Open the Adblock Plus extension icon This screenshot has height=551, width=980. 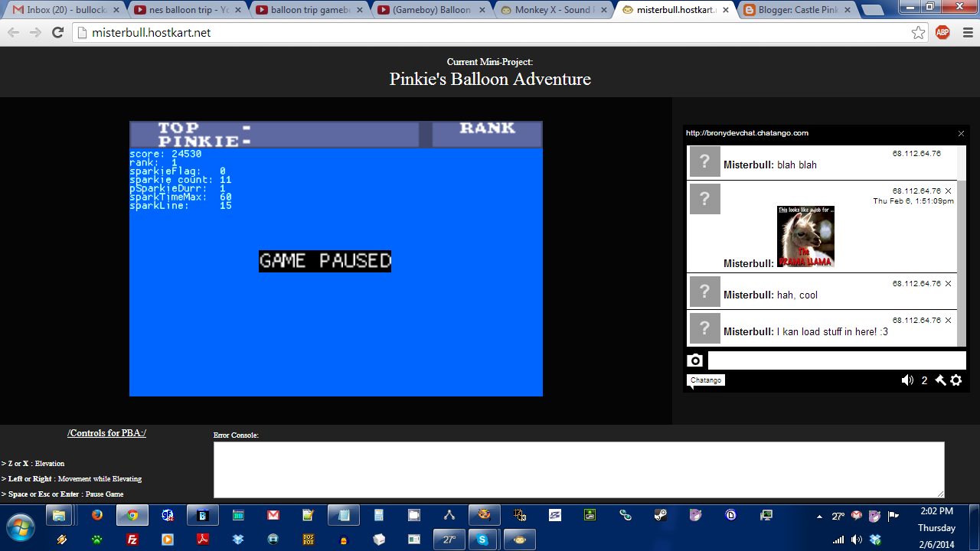point(942,33)
